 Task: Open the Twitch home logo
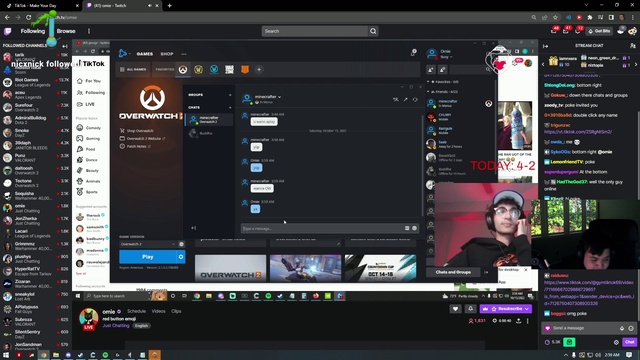pos(8,31)
